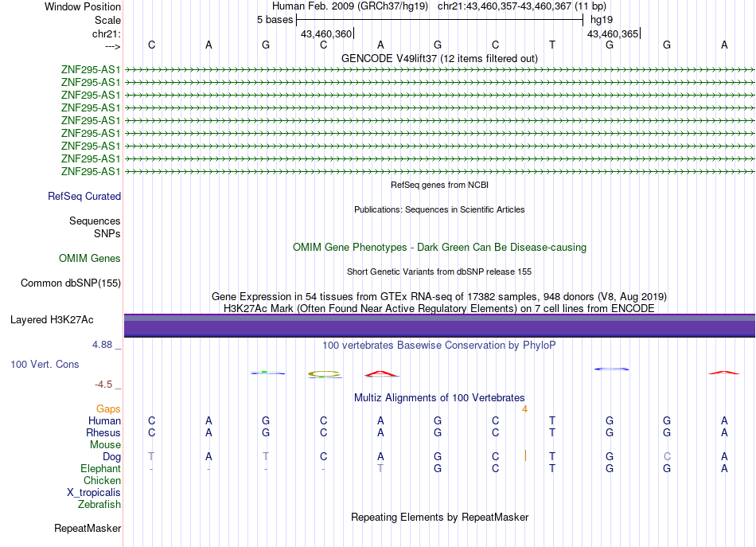Click the Mouse alignment row label
The height and width of the screenshot is (547, 756).
105,445
